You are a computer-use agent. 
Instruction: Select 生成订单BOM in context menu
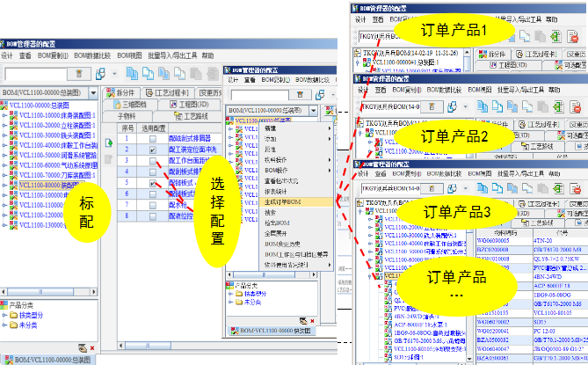click(x=282, y=201)
